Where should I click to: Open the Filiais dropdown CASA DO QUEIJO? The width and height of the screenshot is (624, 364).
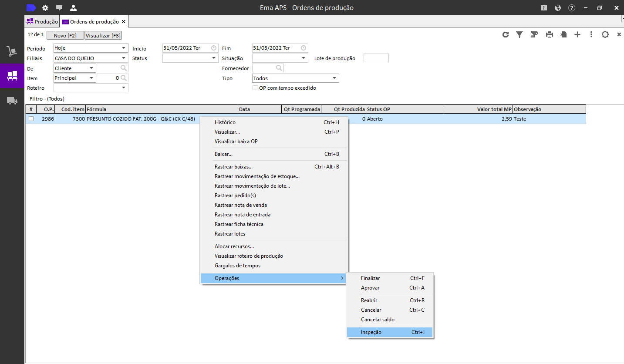[124, 58]
